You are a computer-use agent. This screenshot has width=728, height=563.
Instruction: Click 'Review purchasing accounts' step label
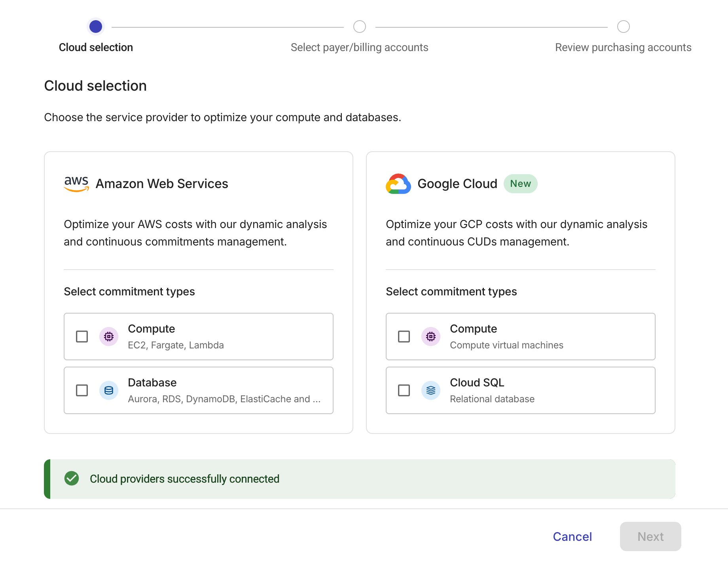(x=624, y=48)
